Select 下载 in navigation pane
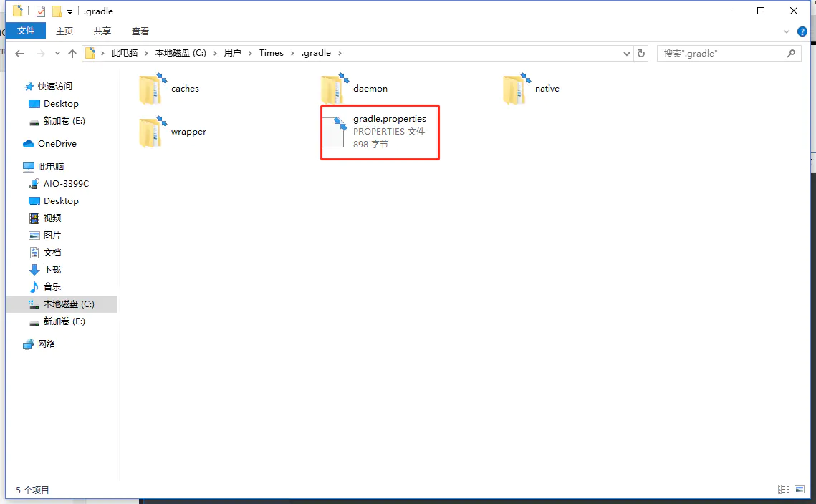816x504 pixels. tap(52, 269)
